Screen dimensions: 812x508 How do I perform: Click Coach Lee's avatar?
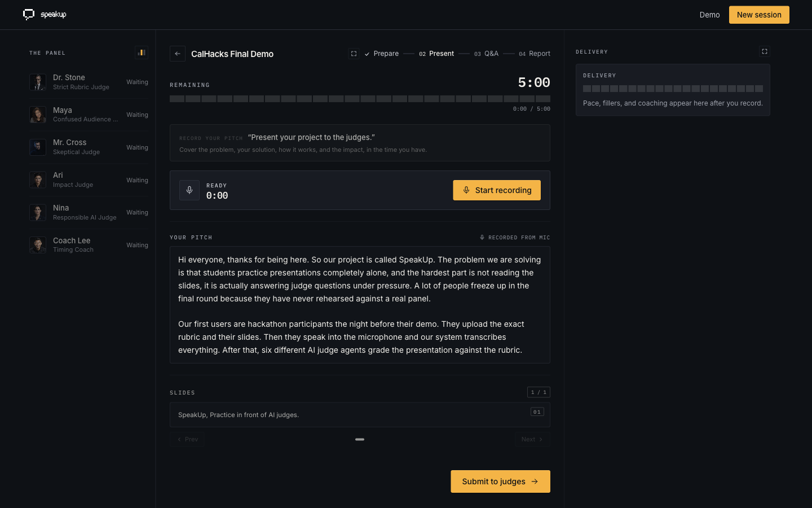[38, 245]
